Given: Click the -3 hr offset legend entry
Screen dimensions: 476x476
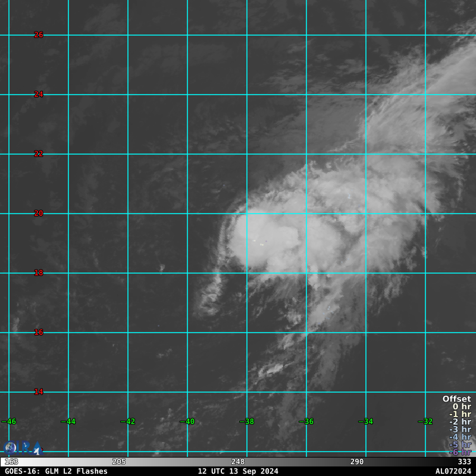Looking at the screenshot, I should (x=460, y=430).
